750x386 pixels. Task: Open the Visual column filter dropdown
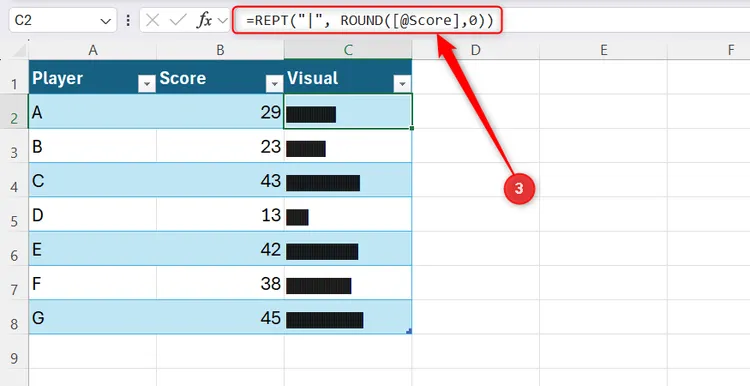click(402, 85)
